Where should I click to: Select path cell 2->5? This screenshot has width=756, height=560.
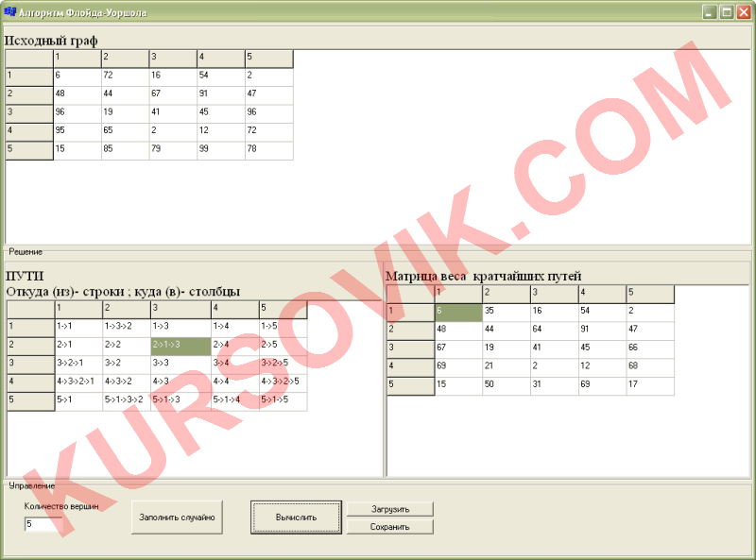[x=283, y=347]
